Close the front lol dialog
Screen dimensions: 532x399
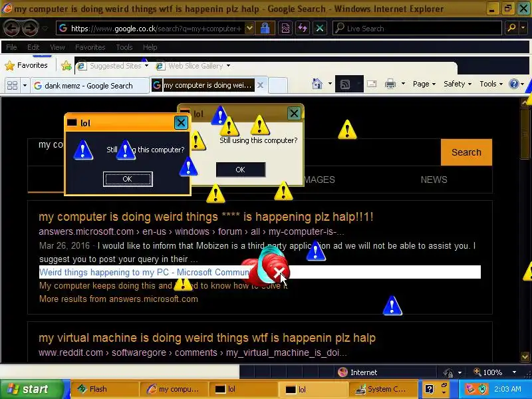pos(181,122)
